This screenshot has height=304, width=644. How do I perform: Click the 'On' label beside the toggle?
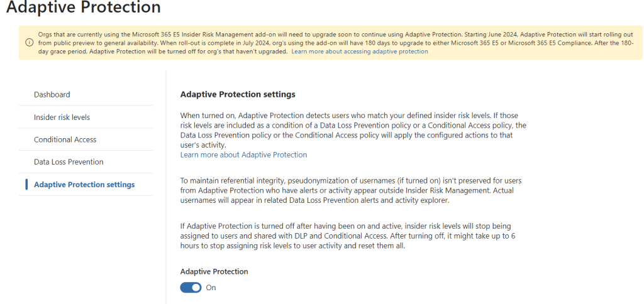(211, 288)
